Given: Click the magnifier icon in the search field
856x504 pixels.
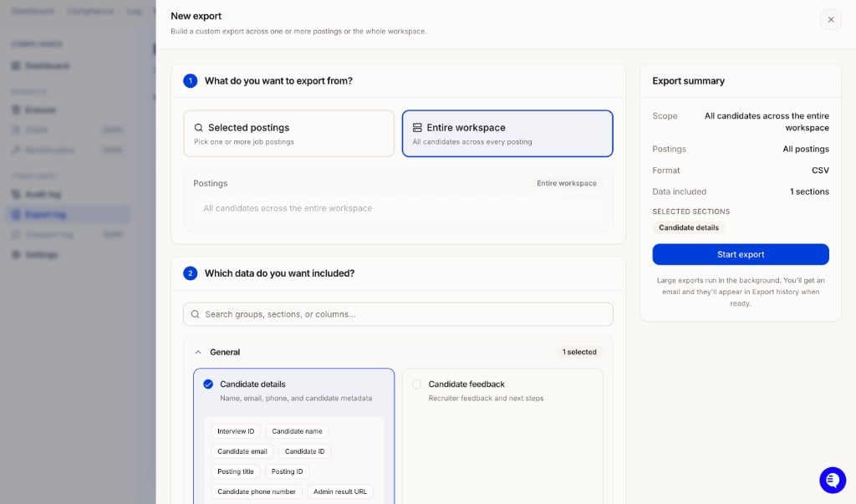Looking at the screenshot, I should pyautogui.click(x=195, y=314).
